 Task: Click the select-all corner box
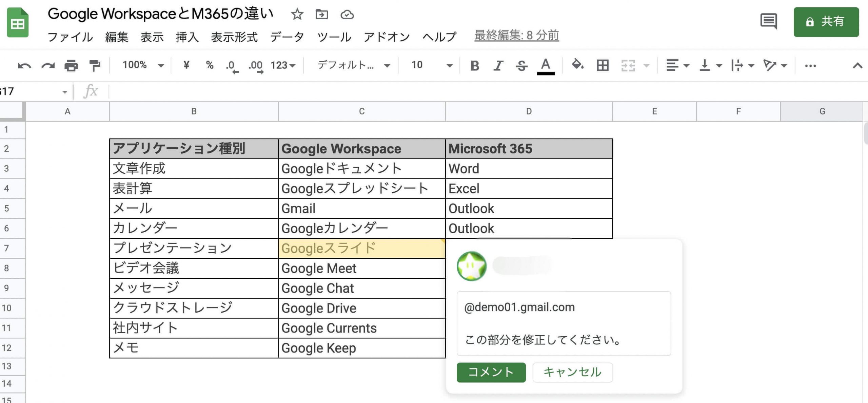(13, 111)
